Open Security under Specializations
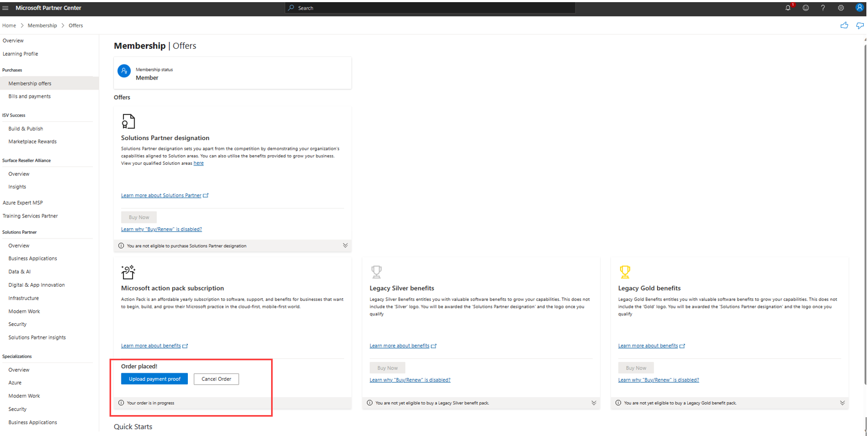868x436 pixels. point(17,409)
